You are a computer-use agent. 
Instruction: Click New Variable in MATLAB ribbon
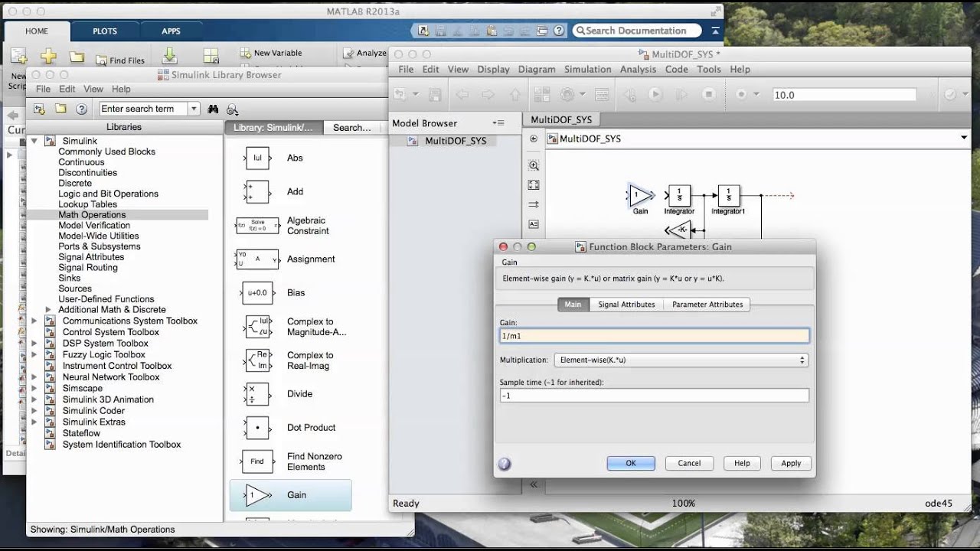pyautogui.click(x=270, y=53)
